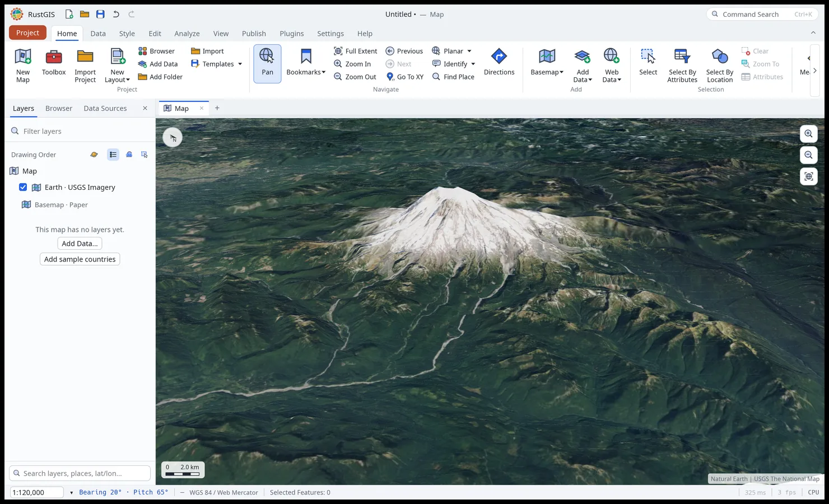This screenshot has height=504, width=829.
Task: Click Zoom Out in the Navigate ribbon group
Action: pyautogui.click(x=355, y=77)
